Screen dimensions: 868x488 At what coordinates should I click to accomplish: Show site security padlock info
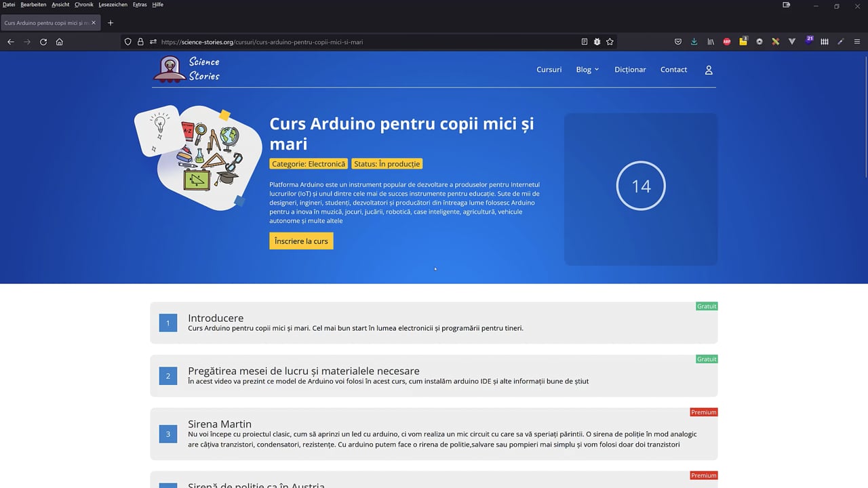click(140, 42)
